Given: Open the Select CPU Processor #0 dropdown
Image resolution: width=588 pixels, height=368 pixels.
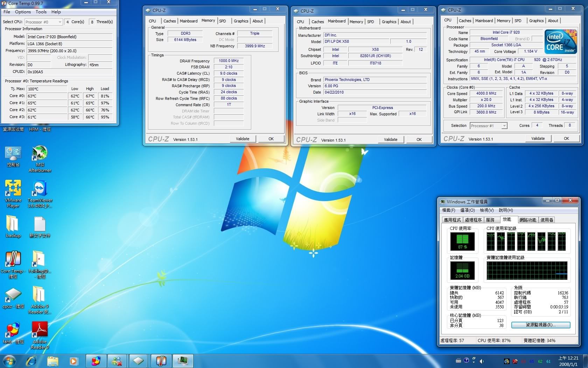Looking at the screenshot, I should point(43,22).
